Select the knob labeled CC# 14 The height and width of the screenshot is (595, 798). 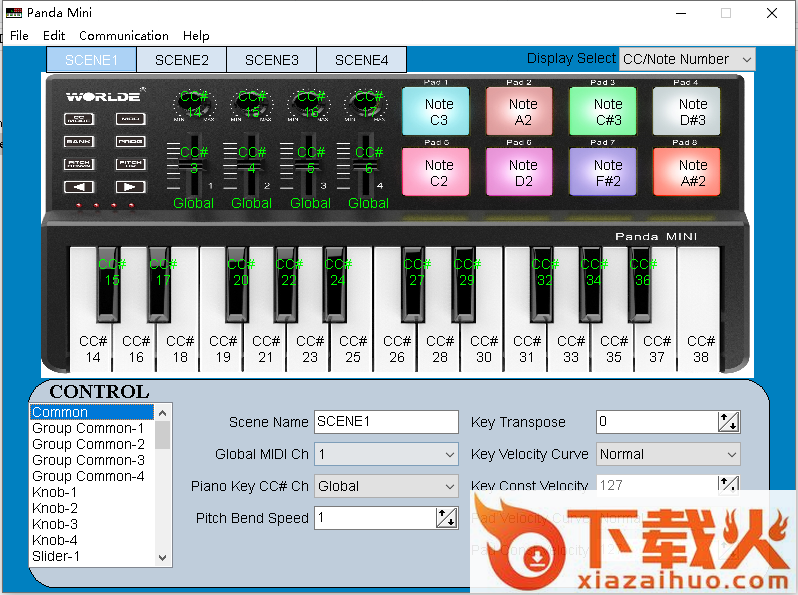(194, 104)
